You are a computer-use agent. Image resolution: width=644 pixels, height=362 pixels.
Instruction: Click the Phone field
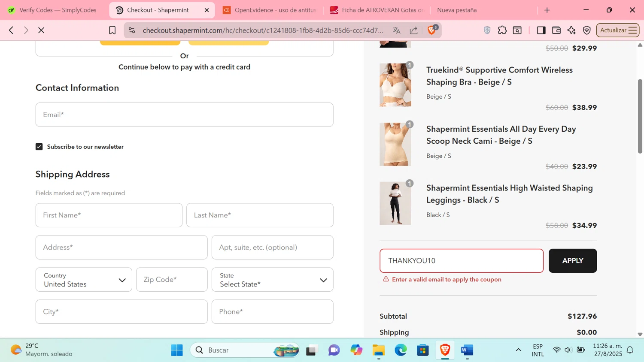[x=272, y=312]
